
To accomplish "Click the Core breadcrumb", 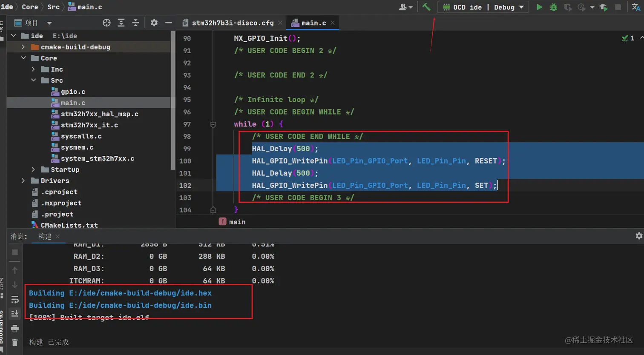I will (x=30, y=7).
